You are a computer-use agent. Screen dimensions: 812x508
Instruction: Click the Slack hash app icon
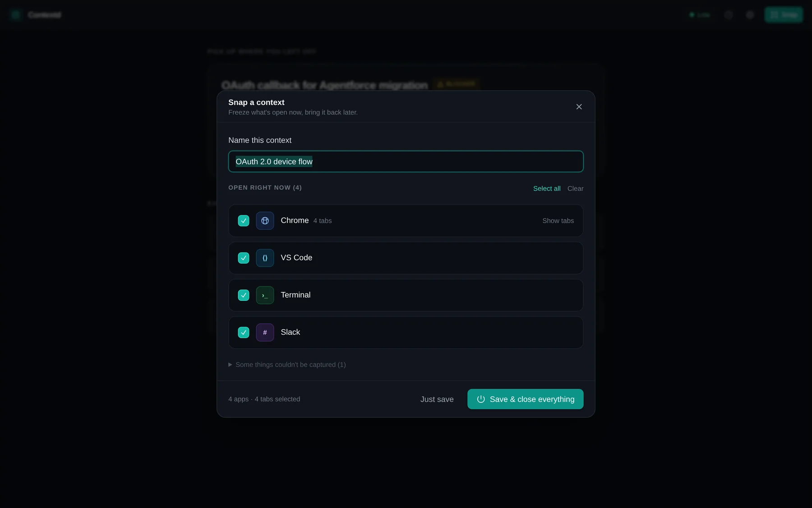pyautogui.click(x=265, y=332)
